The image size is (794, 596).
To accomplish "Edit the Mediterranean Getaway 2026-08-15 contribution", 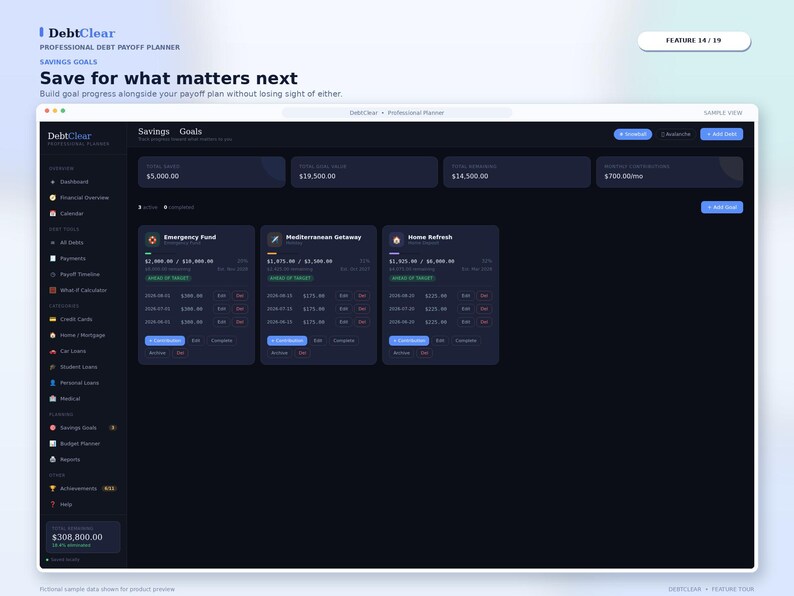I will tap(344, 296).
